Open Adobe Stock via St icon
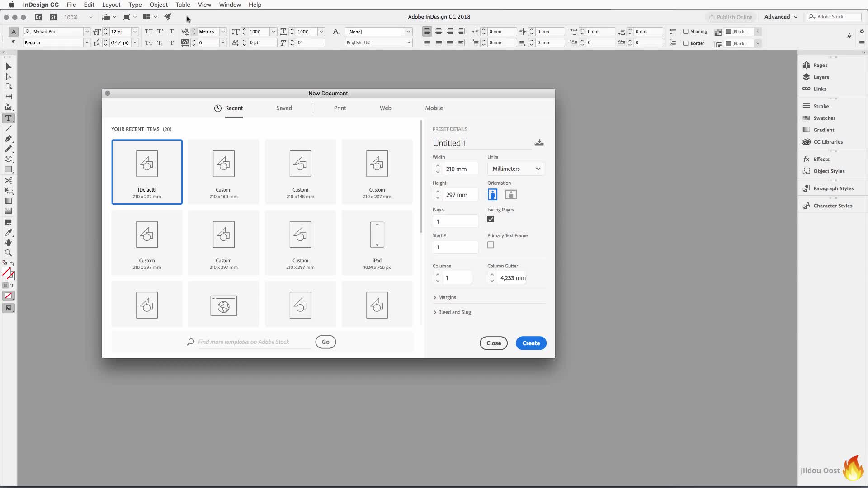Image resolution: width=868 pixels, height=488 pixels. [x=53, y=17]
